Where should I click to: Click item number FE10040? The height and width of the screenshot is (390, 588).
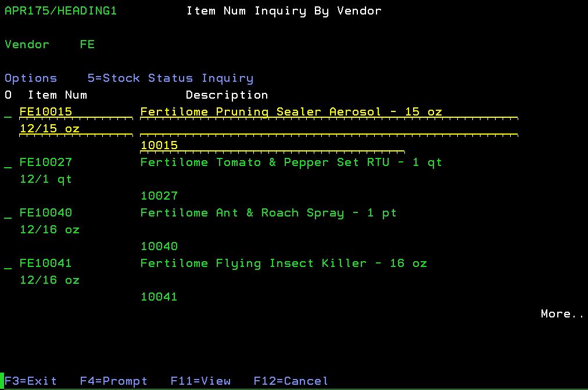point(46,213)
